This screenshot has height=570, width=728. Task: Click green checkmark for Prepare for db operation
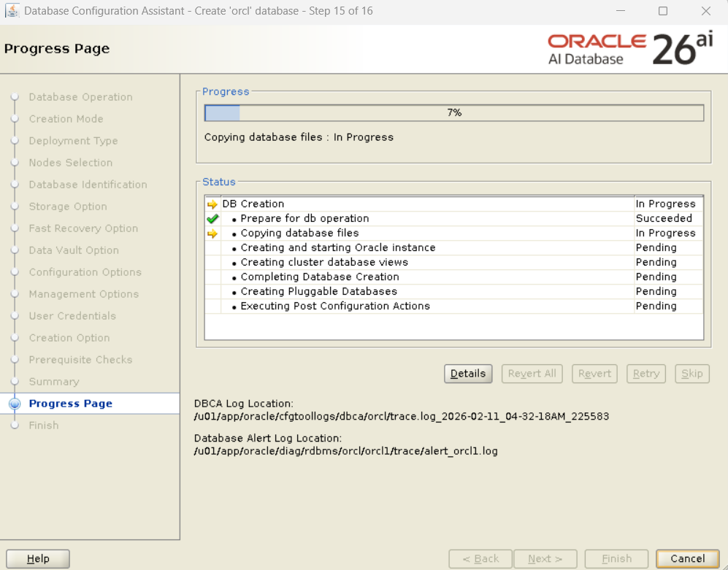click(212, 218)
